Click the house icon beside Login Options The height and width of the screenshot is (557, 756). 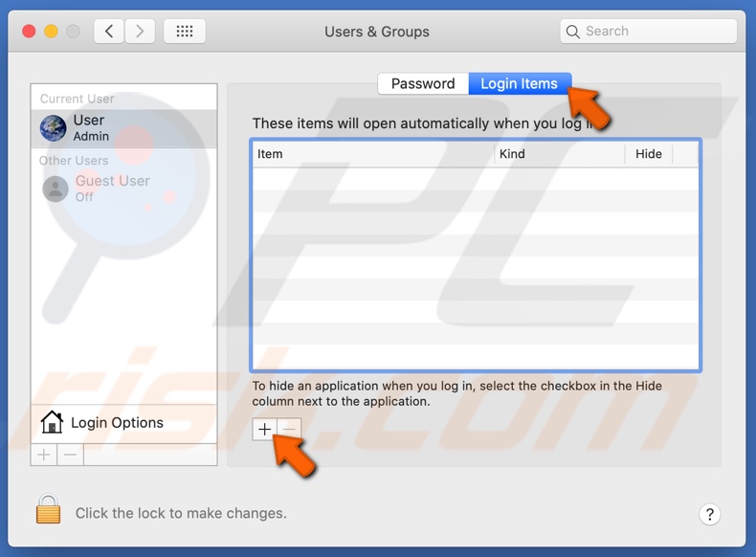pyautogui.click(x=52, y=422)
